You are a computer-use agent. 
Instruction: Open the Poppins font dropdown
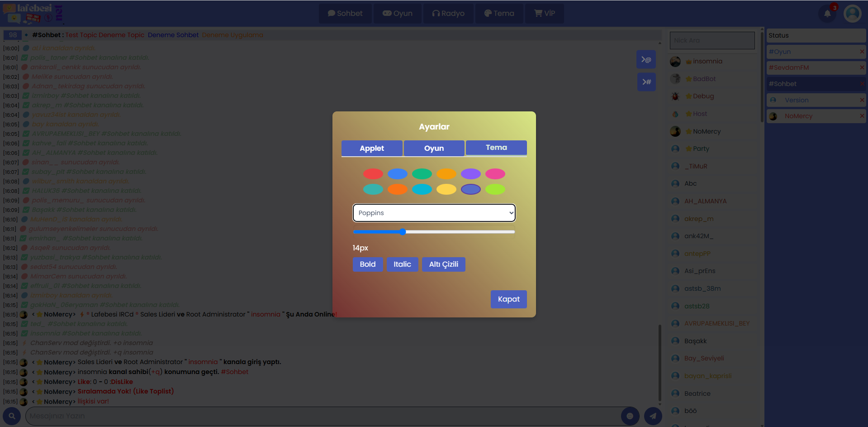pos(434,213)
